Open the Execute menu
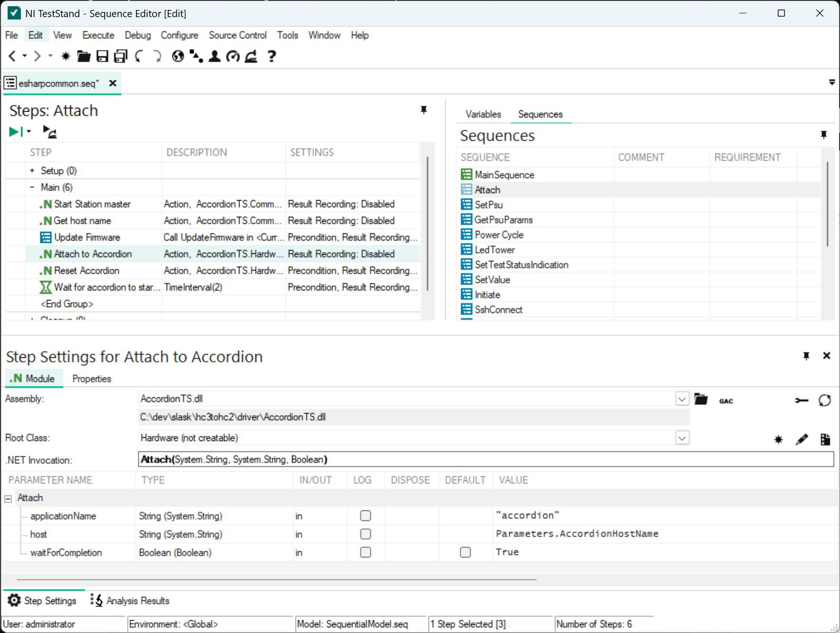 pyautogui.click(x=98, y=35)
